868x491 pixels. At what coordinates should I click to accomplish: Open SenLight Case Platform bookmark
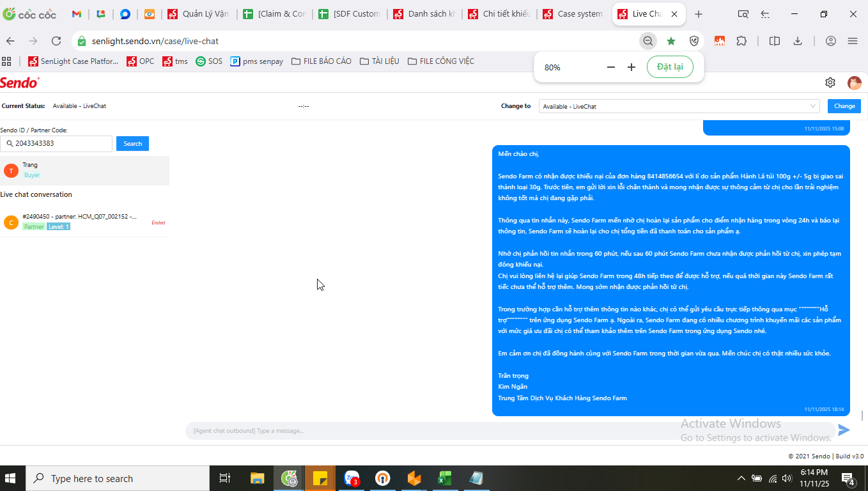coord(74,61)
